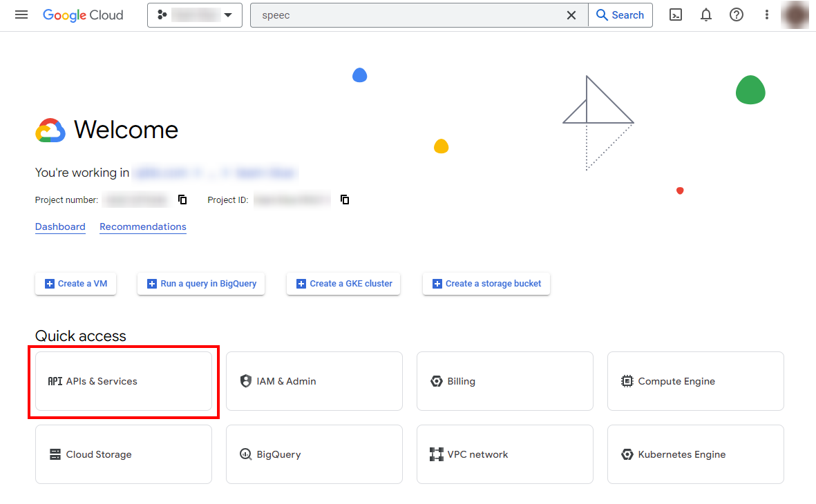Open the project selector dropdown
The image size is (816, 504).
[194, 15]
